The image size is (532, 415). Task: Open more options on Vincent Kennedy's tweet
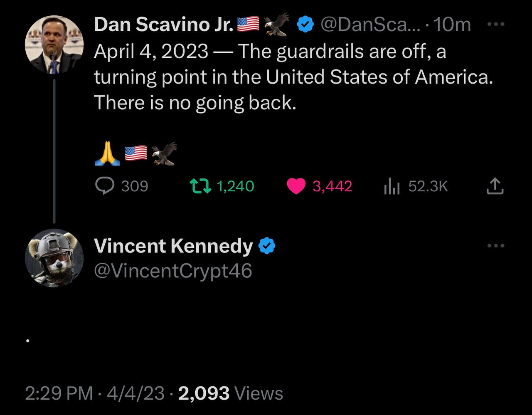pos(495,246)
